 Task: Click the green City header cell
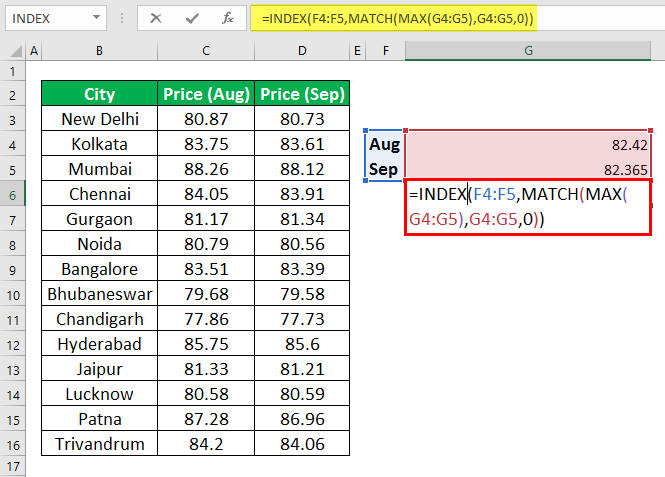(99, 94)
